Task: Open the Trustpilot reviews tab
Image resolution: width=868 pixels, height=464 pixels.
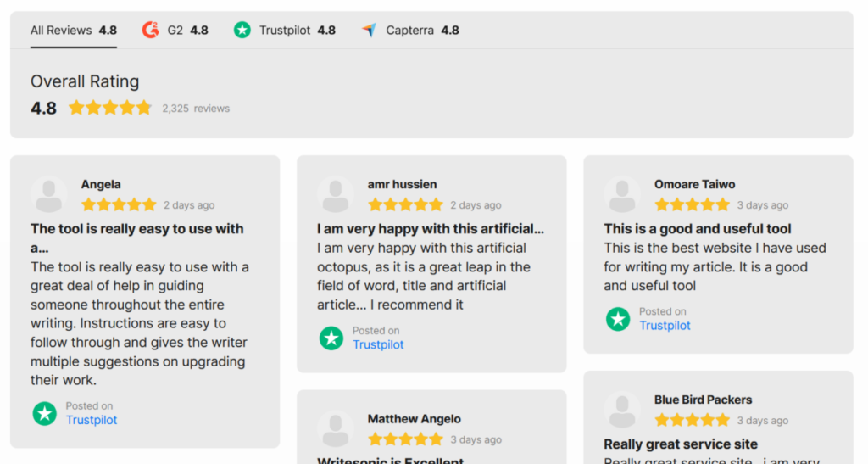Action: pyautogui.click(x=284, y=30)
